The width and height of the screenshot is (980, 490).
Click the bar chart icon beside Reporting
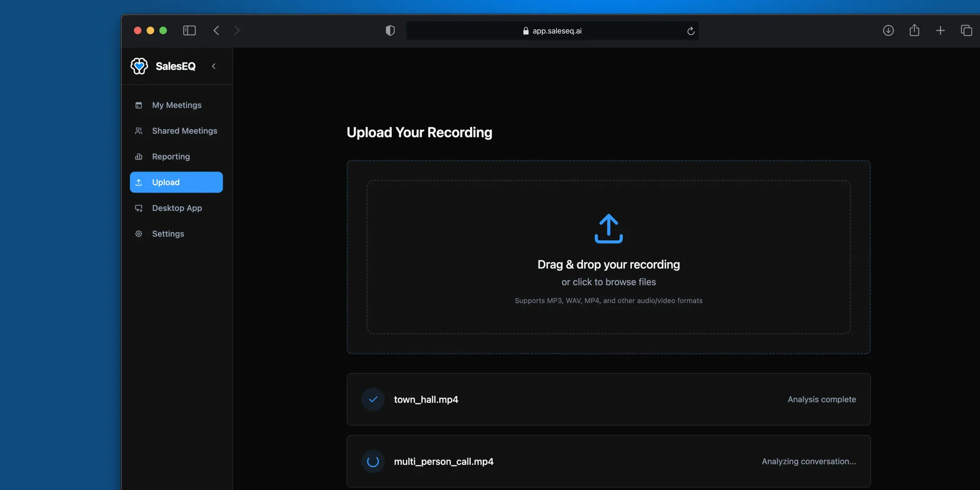coord(138,157)
